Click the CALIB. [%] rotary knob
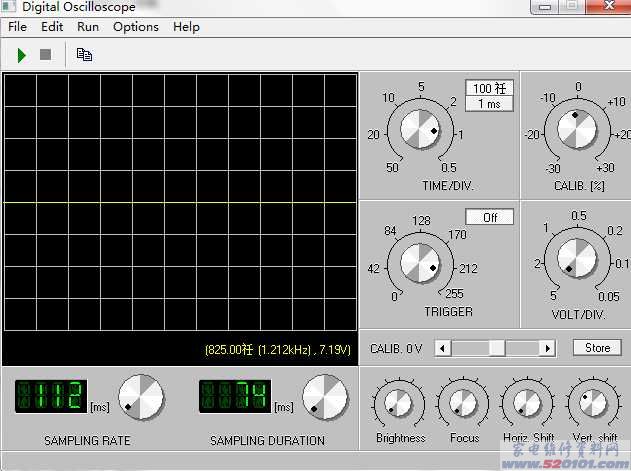 point(577,129)
